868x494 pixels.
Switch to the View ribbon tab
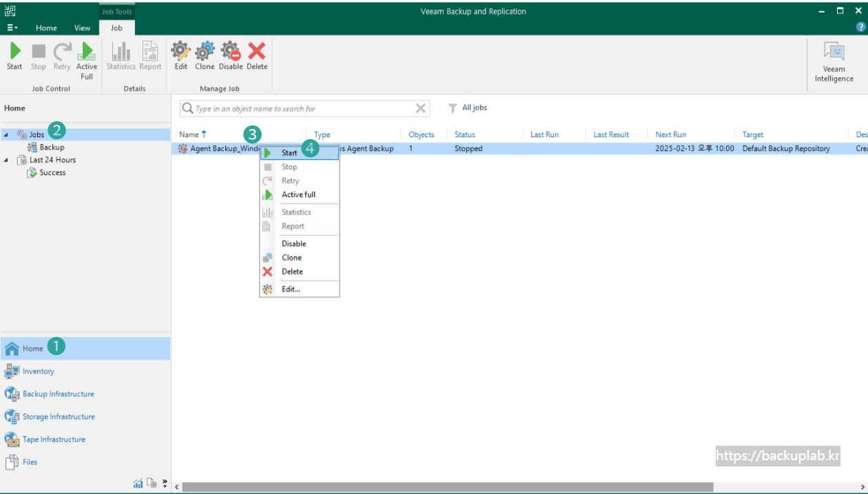coord(83,28)
